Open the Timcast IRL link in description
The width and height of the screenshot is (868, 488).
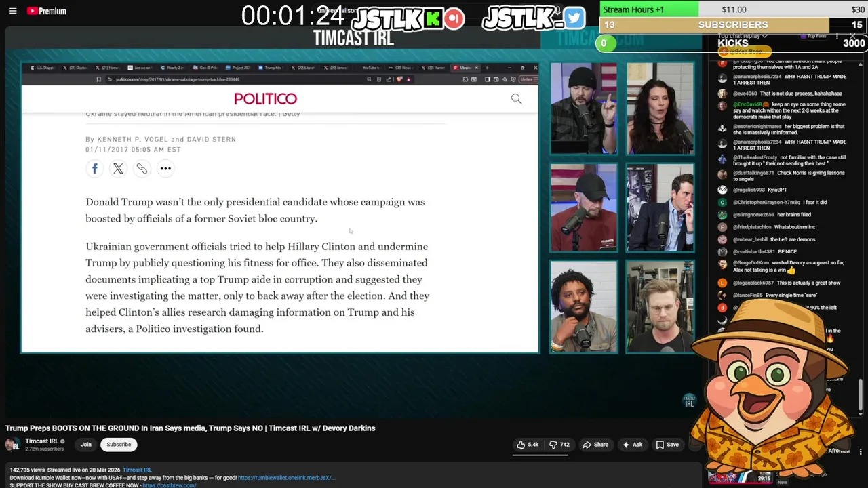(137, 470)
